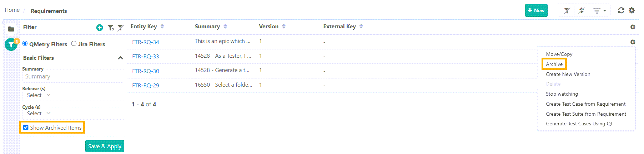Click the Save & Apply button
Screen dimensions: 644x154
[x=105, y=146]
